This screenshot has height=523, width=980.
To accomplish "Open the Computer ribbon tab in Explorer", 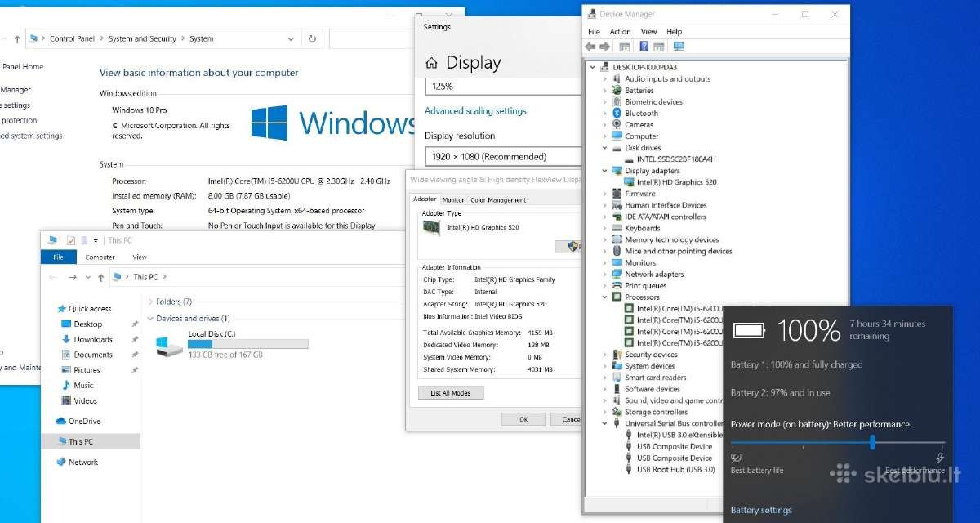I will pyautogui.click(x=100, y=257).
